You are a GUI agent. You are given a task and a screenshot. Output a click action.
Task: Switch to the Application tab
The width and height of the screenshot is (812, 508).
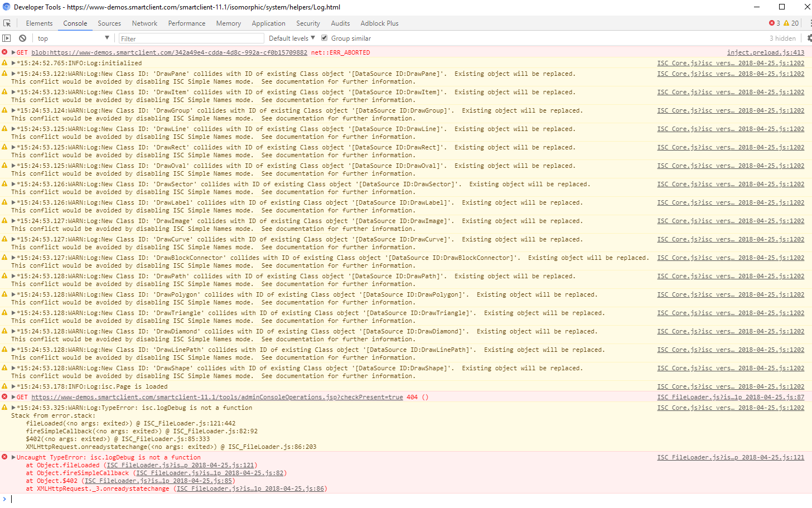click(268, 23)
